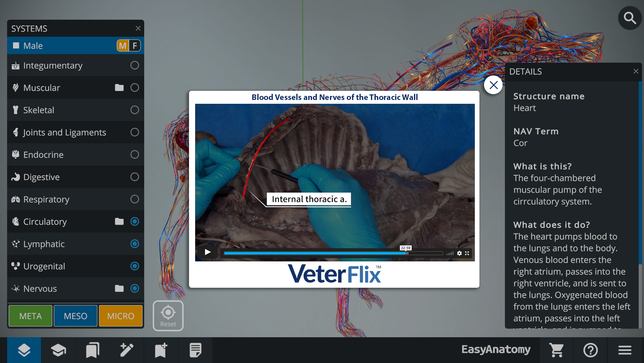Click the Joints and Ligaments icon
The height and width of the screenshot is (363, 644).
pyautogui.click(x=16, y=132)
